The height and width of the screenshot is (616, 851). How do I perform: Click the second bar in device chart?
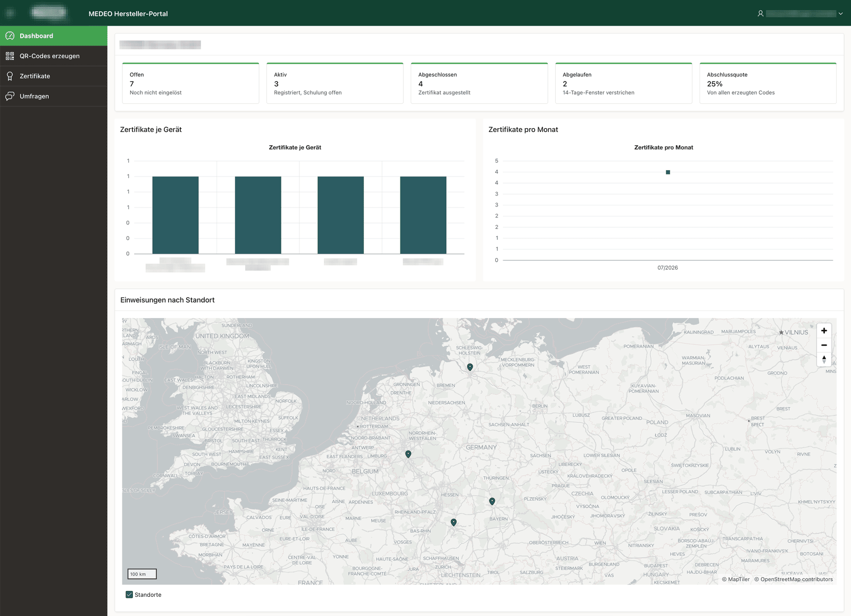[258, 215]
